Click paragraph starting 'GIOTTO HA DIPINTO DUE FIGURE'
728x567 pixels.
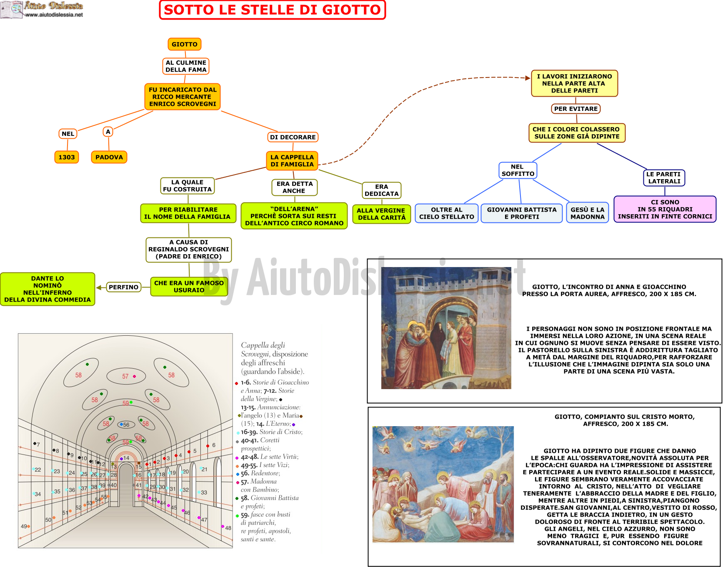tap(620, 497)
